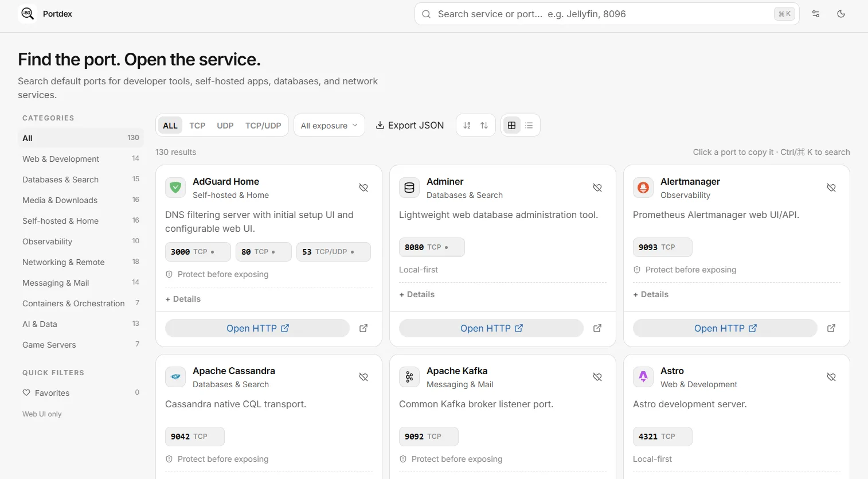Click external link icon on Adminer card
Viewport: 868px width, 479px height.
pyautogui.click(x=597, y=328)
